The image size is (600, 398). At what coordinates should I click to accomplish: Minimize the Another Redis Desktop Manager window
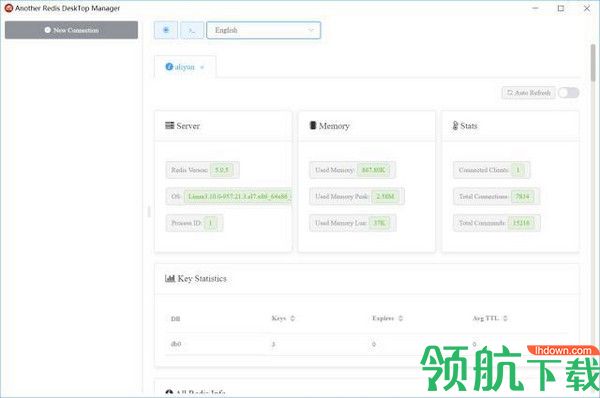(535, 8)
